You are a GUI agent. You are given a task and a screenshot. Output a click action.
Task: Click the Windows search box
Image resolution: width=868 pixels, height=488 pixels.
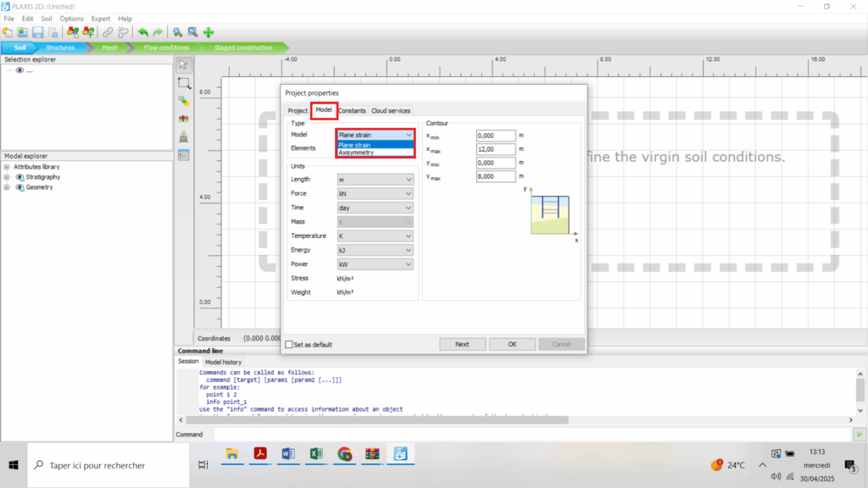click(x=108, y=465)
